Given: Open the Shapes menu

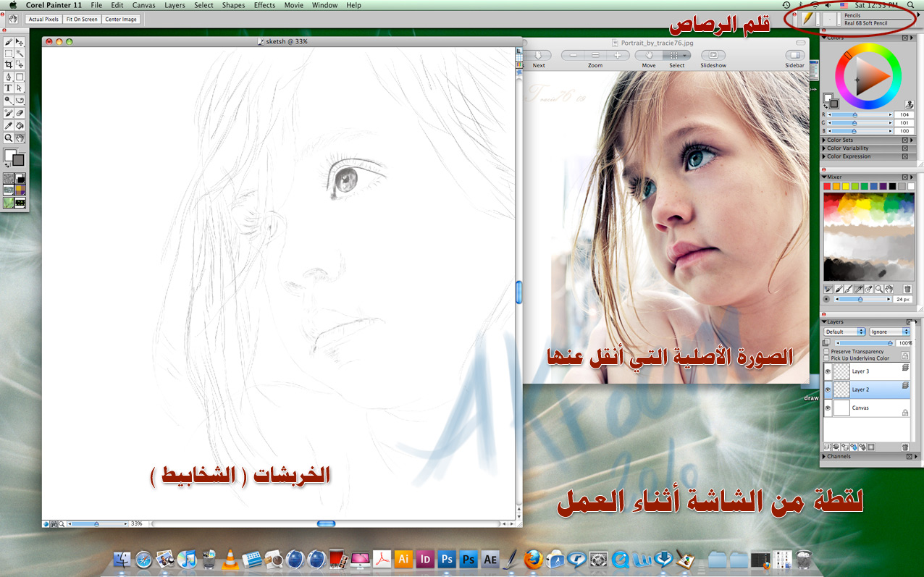Looking at the screenshot, I should (233, 5).
